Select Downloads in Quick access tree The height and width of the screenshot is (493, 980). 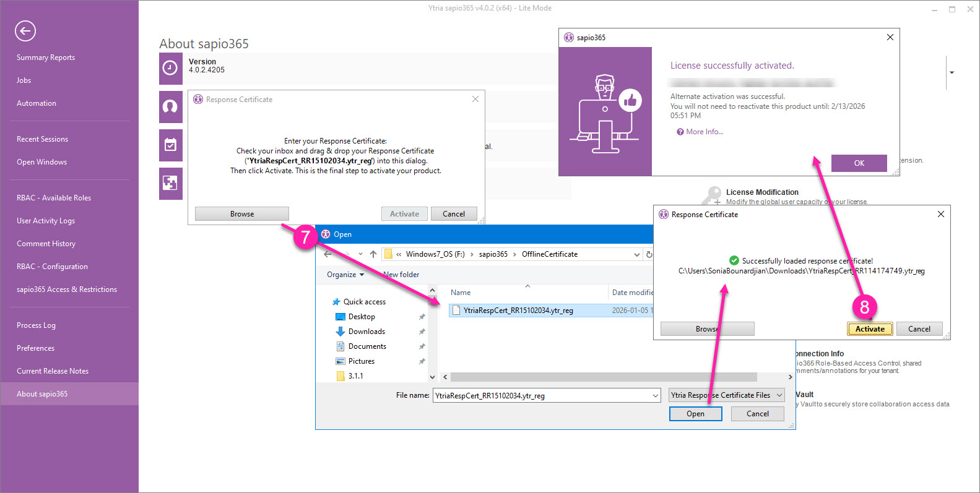pos(366,332)
